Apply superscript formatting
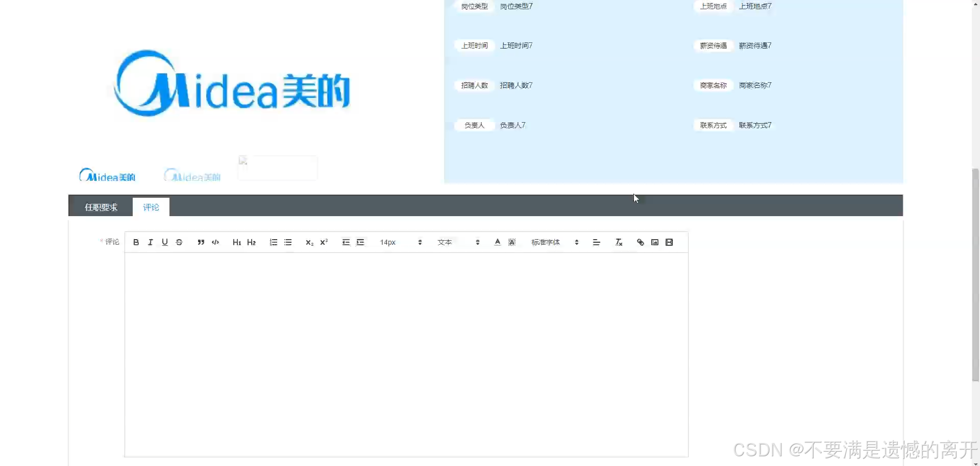This screenshot has height=466, width=980. 324,242
